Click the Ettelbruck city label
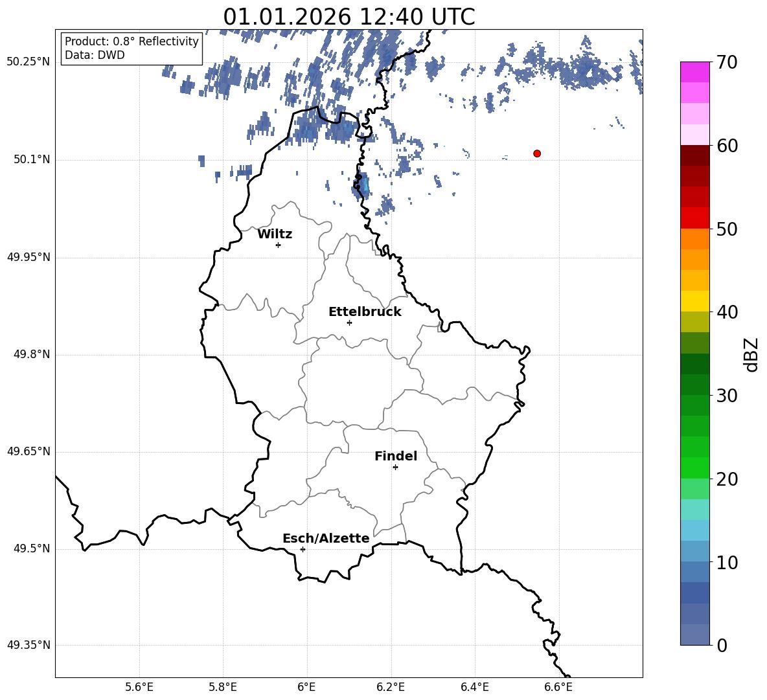This screenshot has height=700, width=767. 365,312
